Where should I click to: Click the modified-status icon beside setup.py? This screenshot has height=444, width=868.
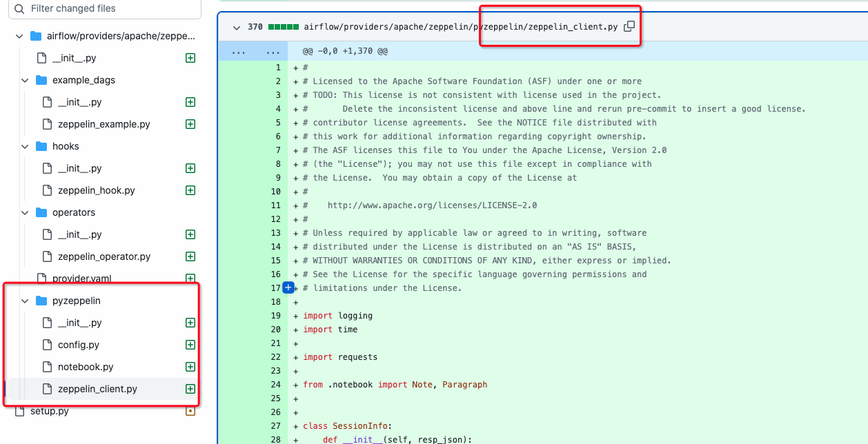coord(190,411)
